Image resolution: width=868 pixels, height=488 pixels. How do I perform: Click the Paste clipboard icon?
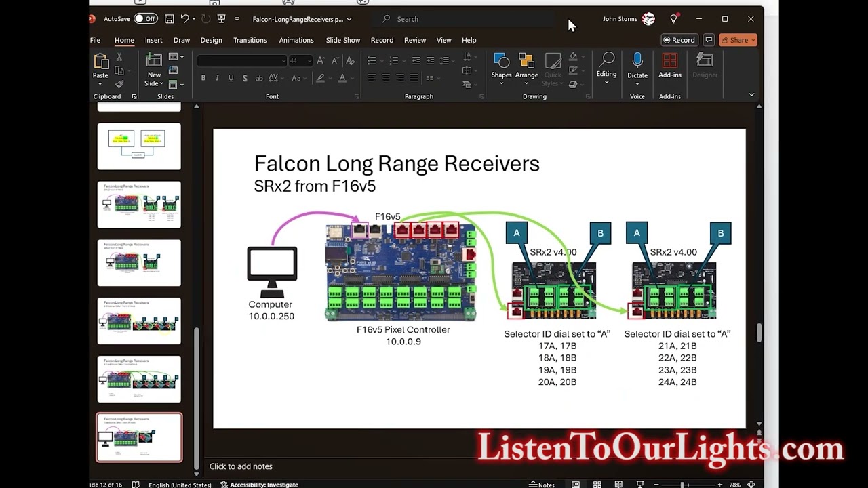pyautogui.click(x=100, y=61)
